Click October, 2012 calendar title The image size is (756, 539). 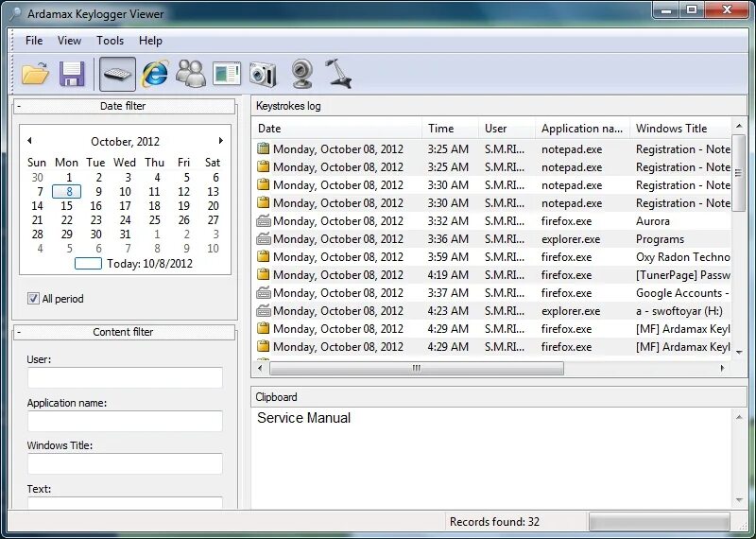pyautogui.click(x=125, y=142)
